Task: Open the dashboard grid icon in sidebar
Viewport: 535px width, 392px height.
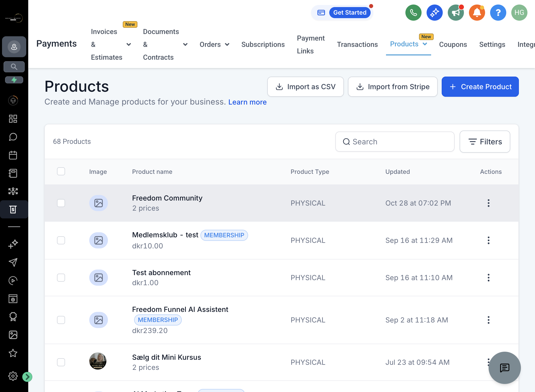Action: click(13, 119)
